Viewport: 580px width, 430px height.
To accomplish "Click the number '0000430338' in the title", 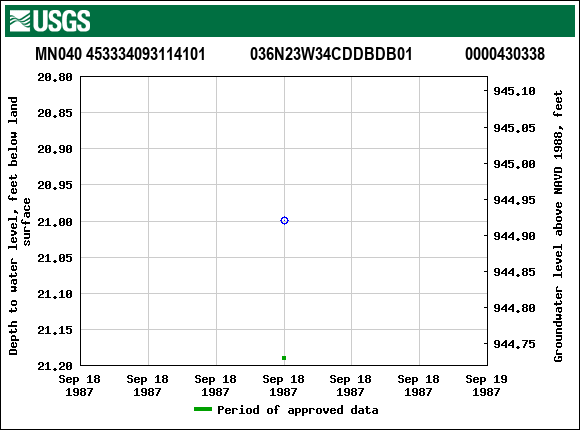I will pos(505,54).
